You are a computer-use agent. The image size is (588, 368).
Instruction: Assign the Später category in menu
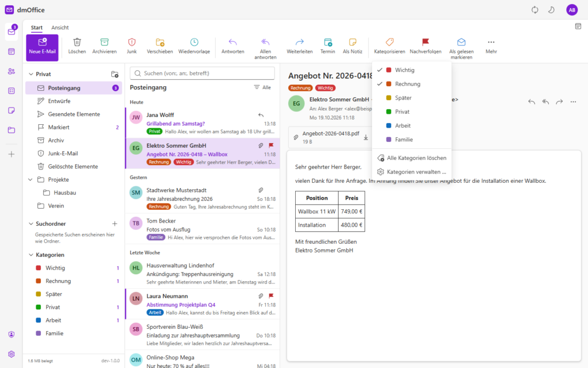pyautogui.click(x=411, y=98)
